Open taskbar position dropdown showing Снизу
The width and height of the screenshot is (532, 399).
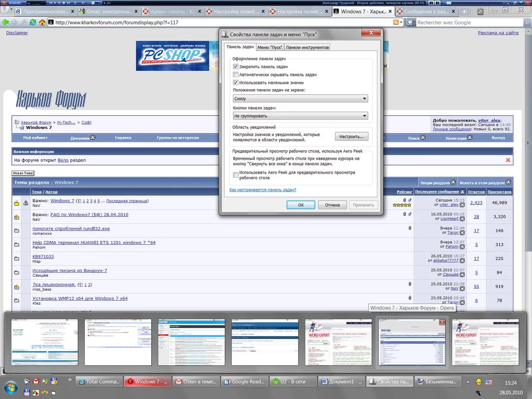tap(301, 98)
